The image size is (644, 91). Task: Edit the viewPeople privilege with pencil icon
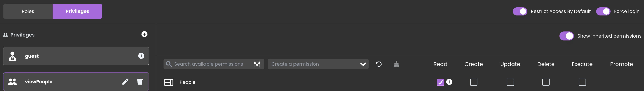click(125, 81)
